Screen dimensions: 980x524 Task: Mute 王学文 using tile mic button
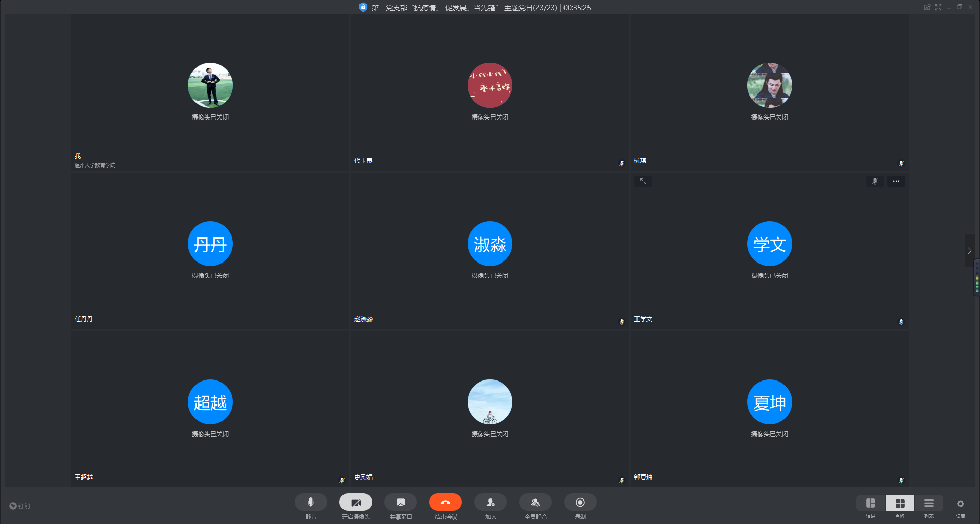874,181
